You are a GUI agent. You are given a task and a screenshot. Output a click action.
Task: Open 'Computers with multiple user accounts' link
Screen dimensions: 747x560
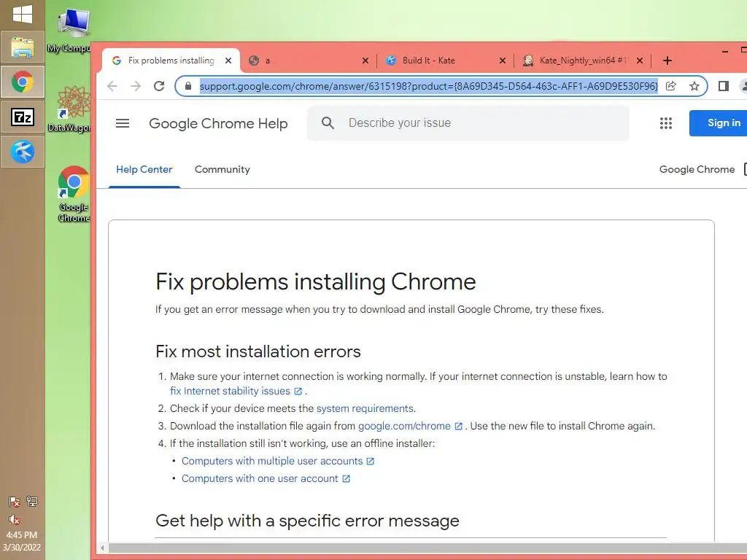[278, 461]
